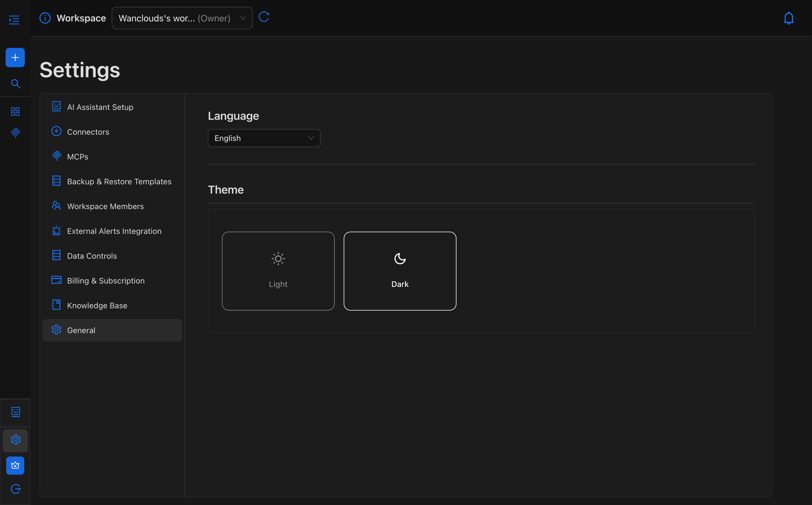Screen dimensions: 812x505
Task: Open the workspace selector dropdown
Action: point(182,18)
